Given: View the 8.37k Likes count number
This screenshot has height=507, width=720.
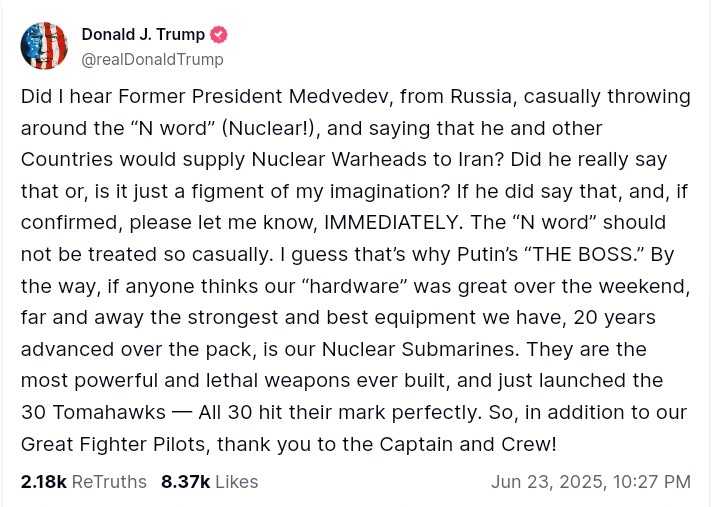Looking at the screenshot, I should 186,482.
